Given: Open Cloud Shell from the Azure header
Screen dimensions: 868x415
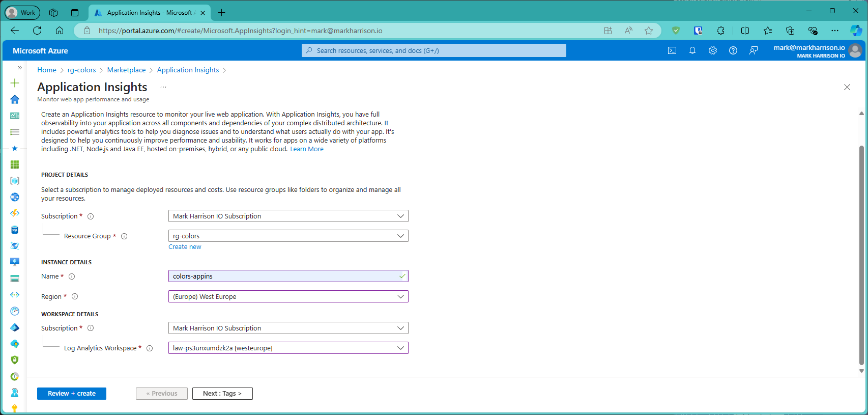Looking at the screenshot, I should [672, 50].
